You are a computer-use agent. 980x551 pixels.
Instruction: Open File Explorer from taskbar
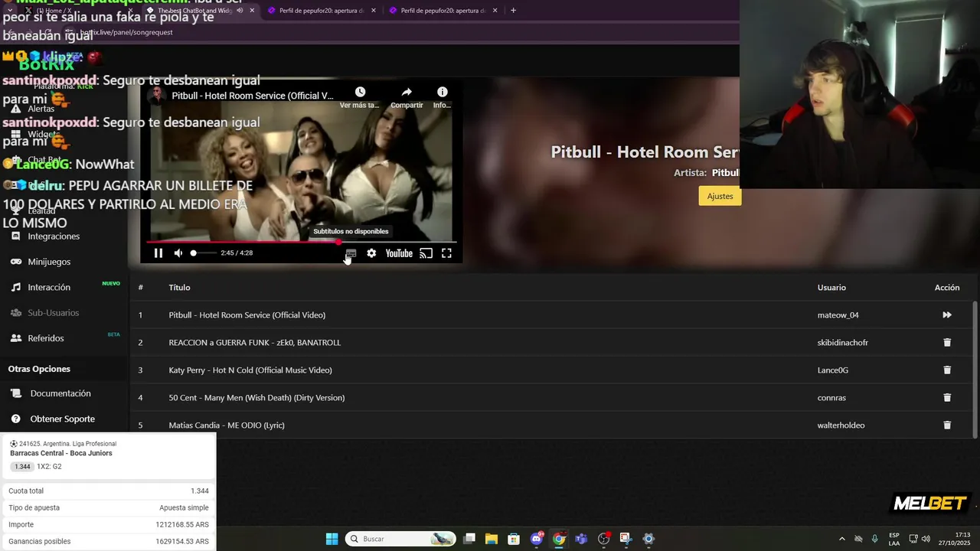tap(491, 539)
